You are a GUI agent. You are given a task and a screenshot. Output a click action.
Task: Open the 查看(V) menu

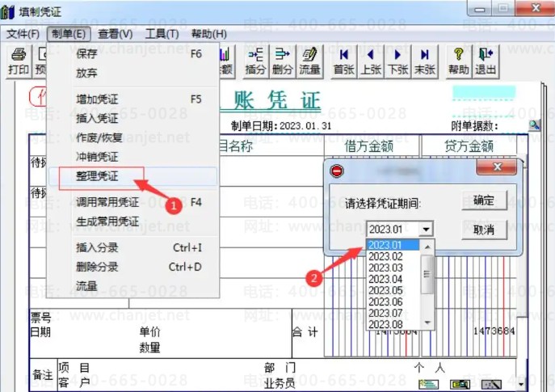point(115,34)
